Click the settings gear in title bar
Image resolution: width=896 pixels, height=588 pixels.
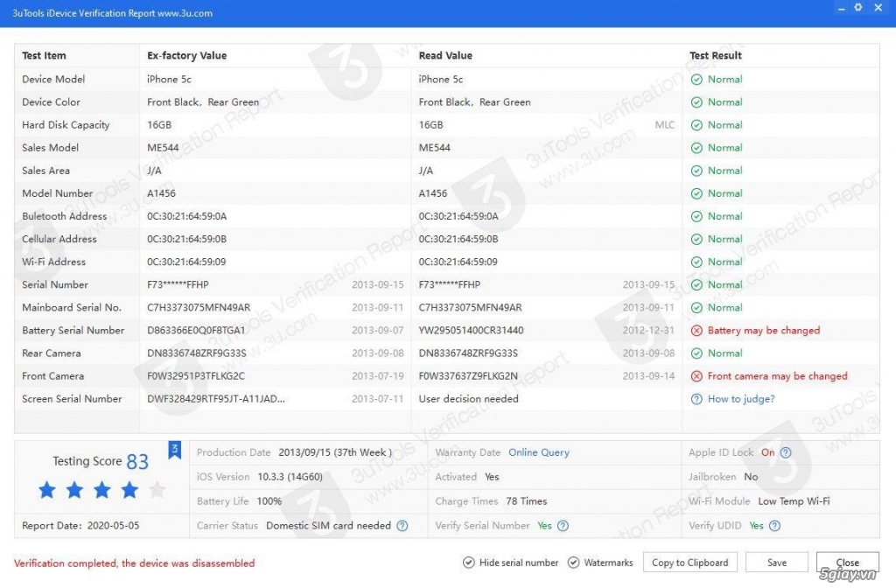click(x=857, y=7)
